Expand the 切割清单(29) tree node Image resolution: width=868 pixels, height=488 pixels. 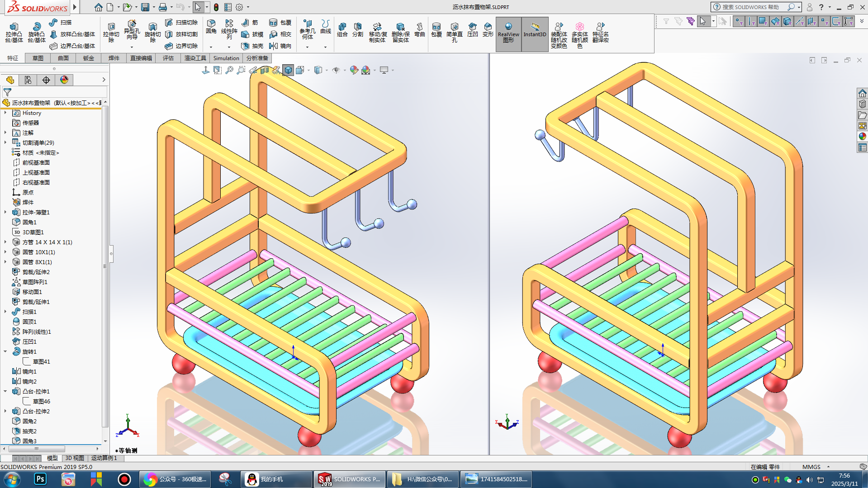pyautogui.click(x=5, y=142)
